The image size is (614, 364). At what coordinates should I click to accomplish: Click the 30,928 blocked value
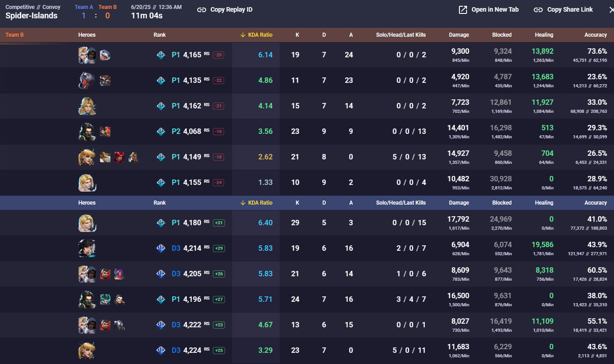(x=501, y=179)
